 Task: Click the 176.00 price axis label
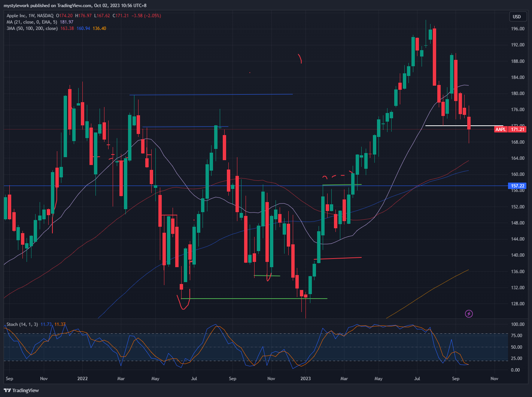[x=518, y=110]
